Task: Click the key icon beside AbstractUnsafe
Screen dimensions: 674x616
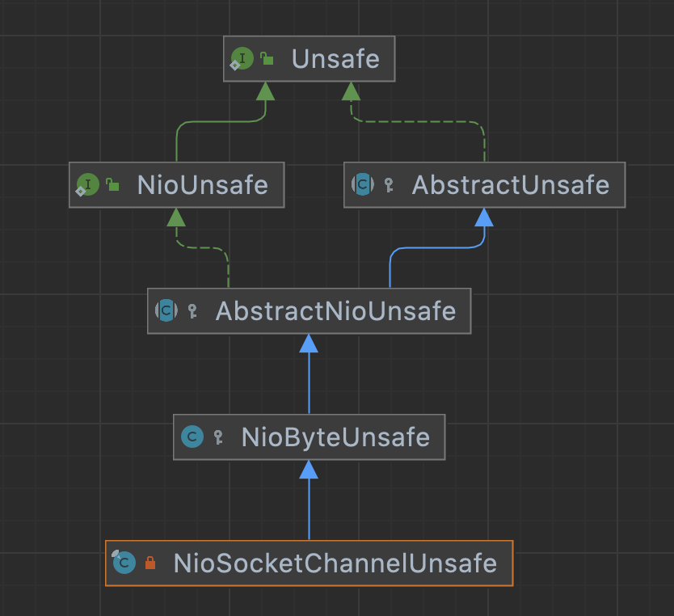Action: tap(389, 185)
